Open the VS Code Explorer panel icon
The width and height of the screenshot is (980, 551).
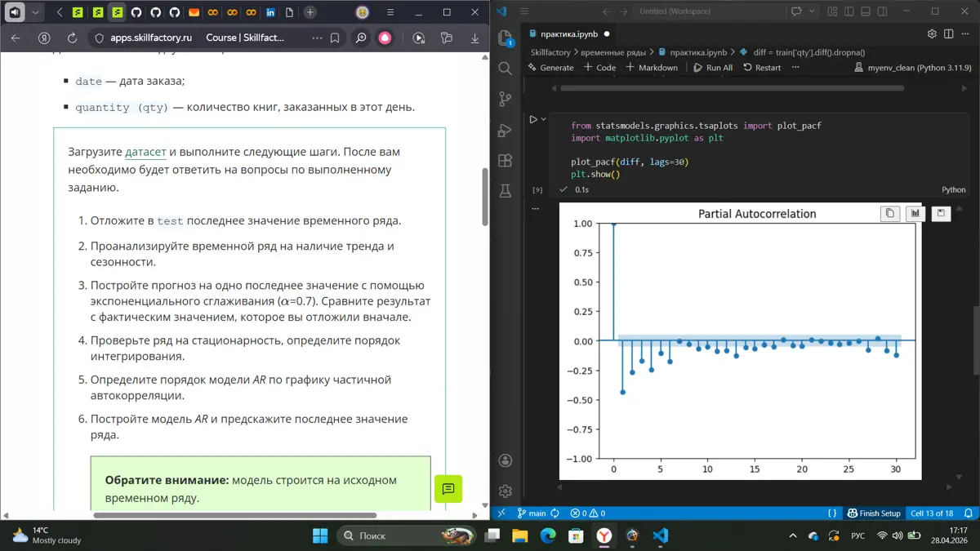coord(506,38)
